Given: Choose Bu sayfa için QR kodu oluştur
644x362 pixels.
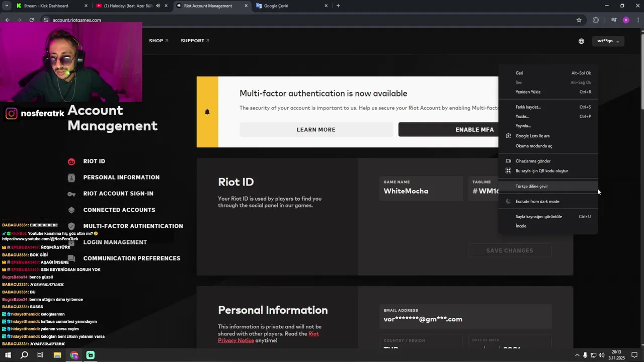Looking at the screenshot, I should point(548,171).
